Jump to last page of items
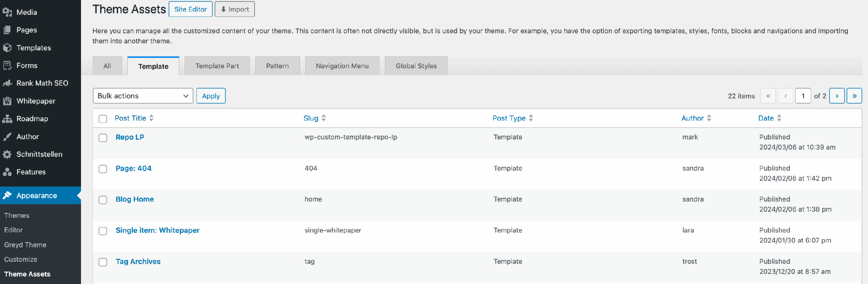The width and height of the screenshot is (868, 284). [854, 96]
